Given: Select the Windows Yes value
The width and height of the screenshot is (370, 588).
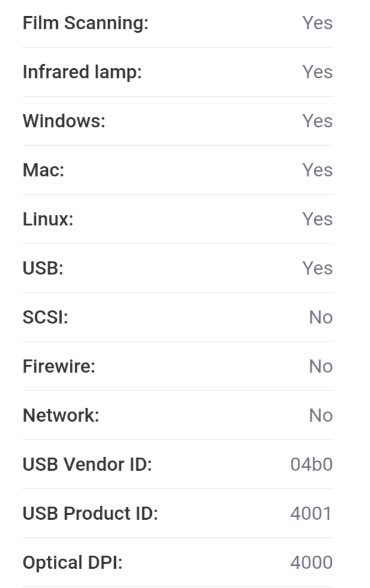Looking at the screenshot, I should [x=317, y=121].
